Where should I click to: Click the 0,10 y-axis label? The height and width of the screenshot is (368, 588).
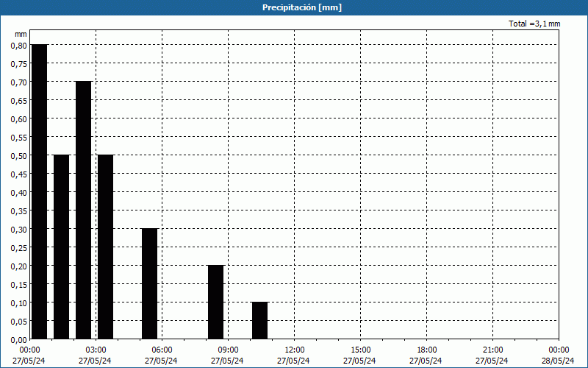(x=19, y=303)
